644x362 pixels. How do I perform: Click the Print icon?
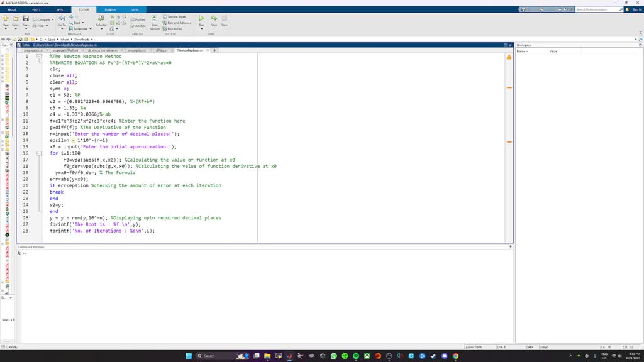35,26
